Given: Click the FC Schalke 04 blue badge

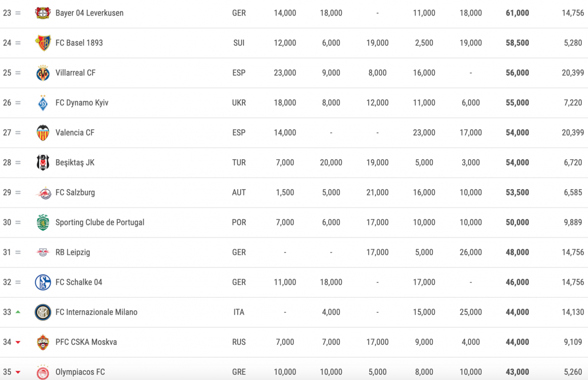Looking at the screenshot, I should click(42, 282).
